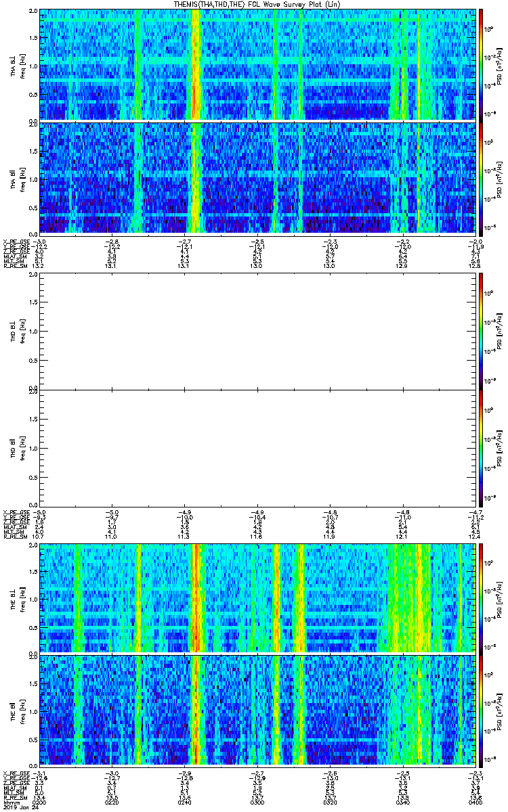Click the '0220' time tick label
Image resolution: width=508 pixels, height=812 pixels.
[x=112, y=803]
